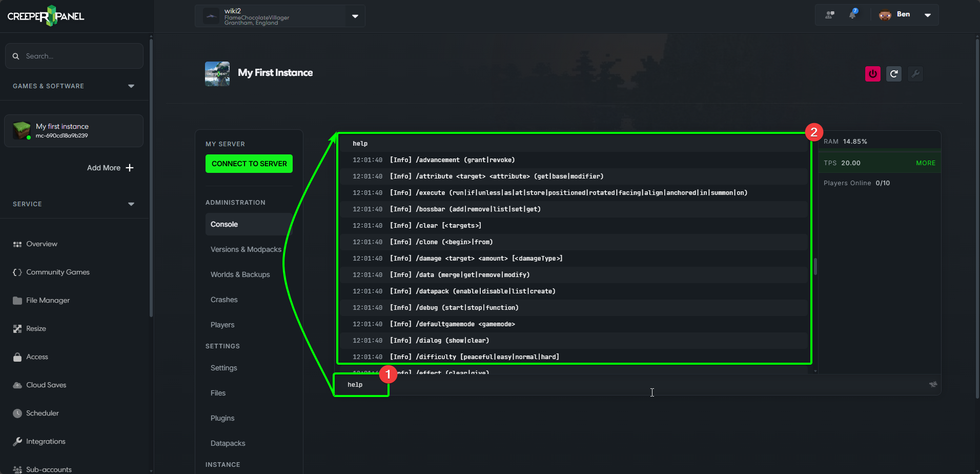Click the restart server icon

point(894,74)
